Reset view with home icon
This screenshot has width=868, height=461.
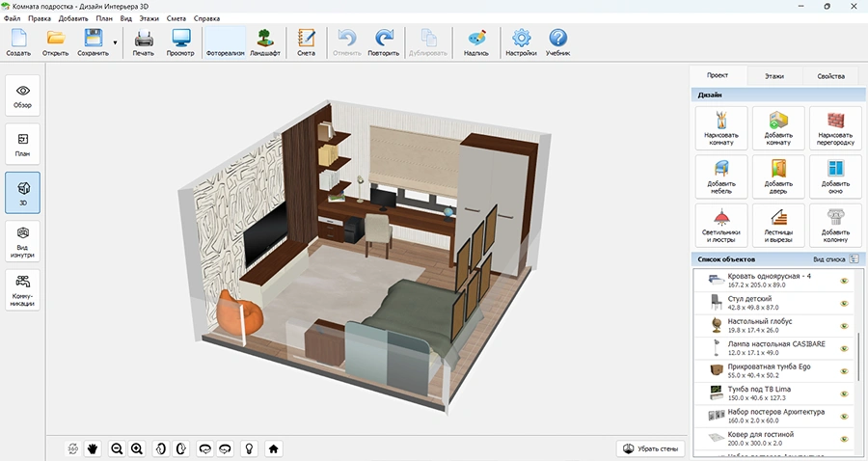pos(274,448)
